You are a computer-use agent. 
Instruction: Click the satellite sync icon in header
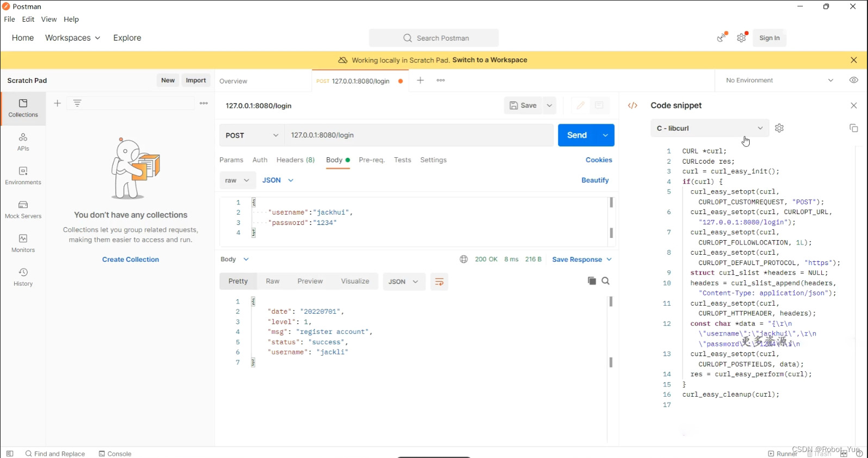click(x=722, y=37)
